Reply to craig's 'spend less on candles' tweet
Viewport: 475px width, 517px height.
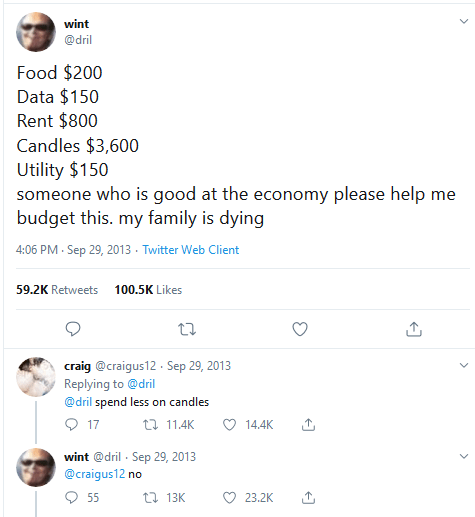[71, 424]
